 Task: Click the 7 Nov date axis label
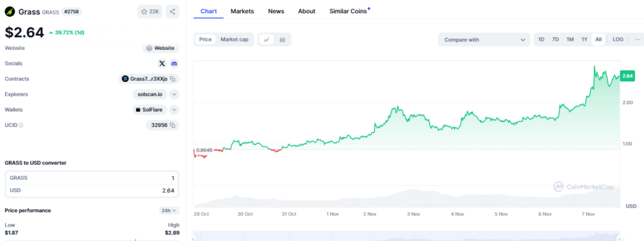pos(588,214)
